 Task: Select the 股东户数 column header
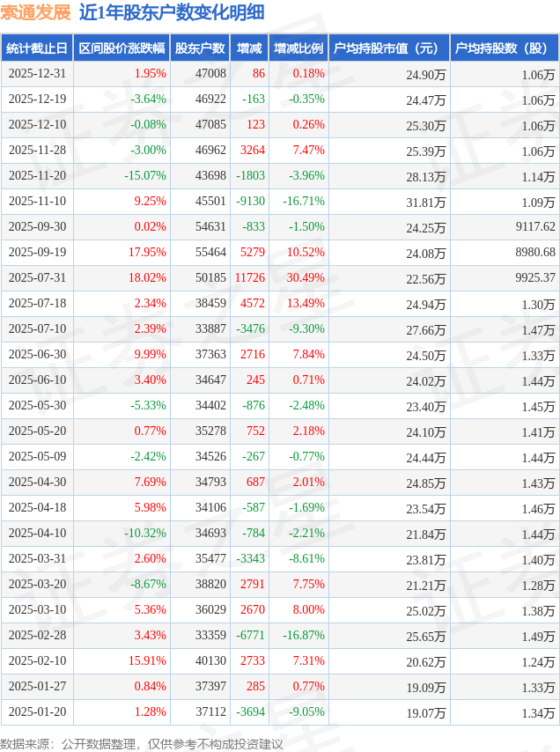[x=200, y=48]
